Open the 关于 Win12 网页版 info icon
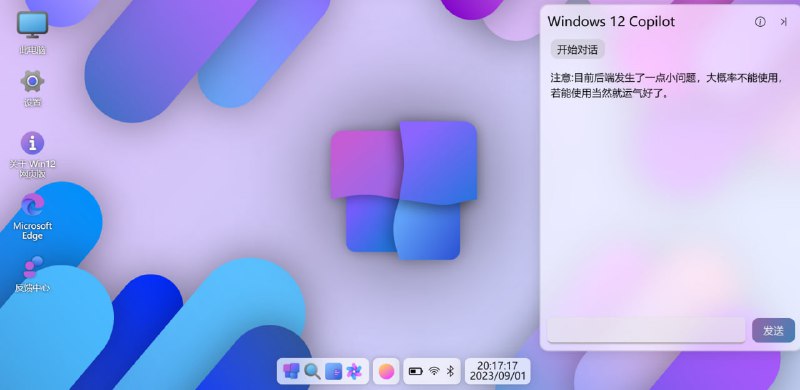The image size is (800, 390). [x=32, y=154]
